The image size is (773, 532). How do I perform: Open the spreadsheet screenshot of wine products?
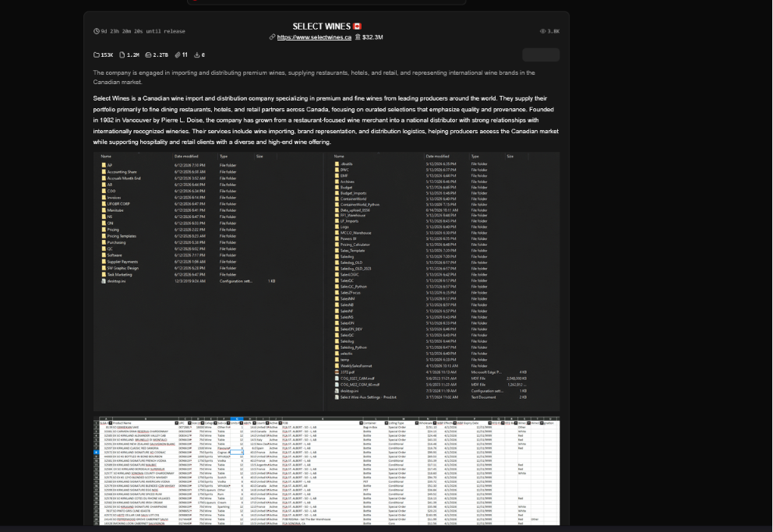pyautogui.click(x=326, y=471)
